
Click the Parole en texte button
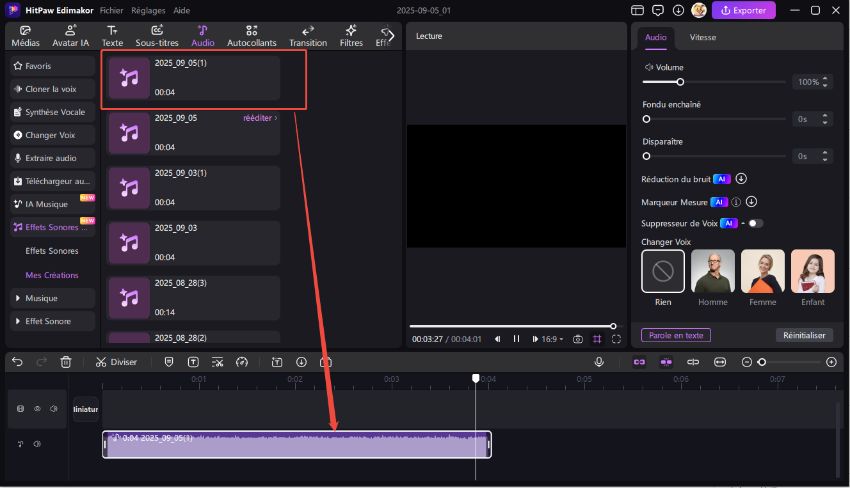[x=676, y=335]
